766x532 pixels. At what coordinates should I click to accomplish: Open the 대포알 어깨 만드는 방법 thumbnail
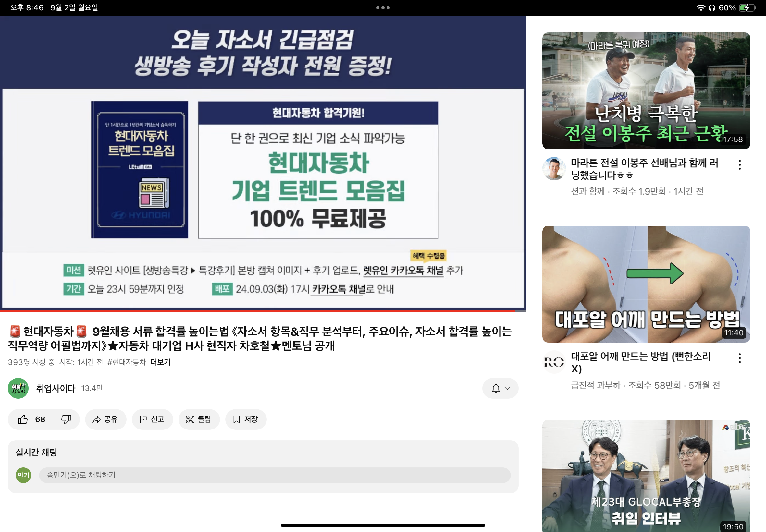(646, 284)
